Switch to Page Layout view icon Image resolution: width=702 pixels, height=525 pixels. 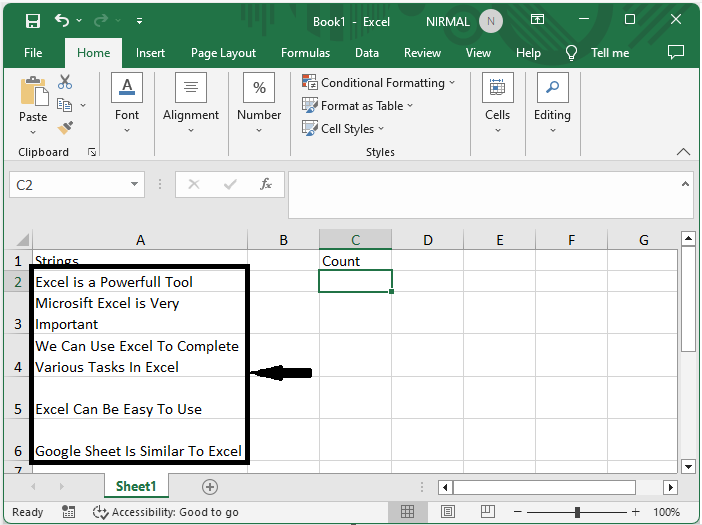tap(448, 512)
